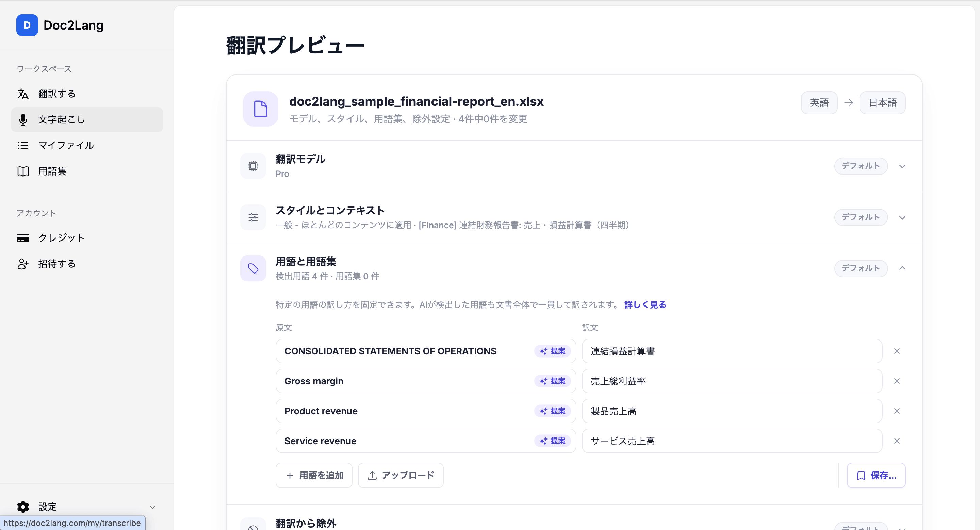Screen dimensions: 980x530
Task: Click the デフォルト pill in スタイルとコンテキスト row
Action: coord(861,217)
